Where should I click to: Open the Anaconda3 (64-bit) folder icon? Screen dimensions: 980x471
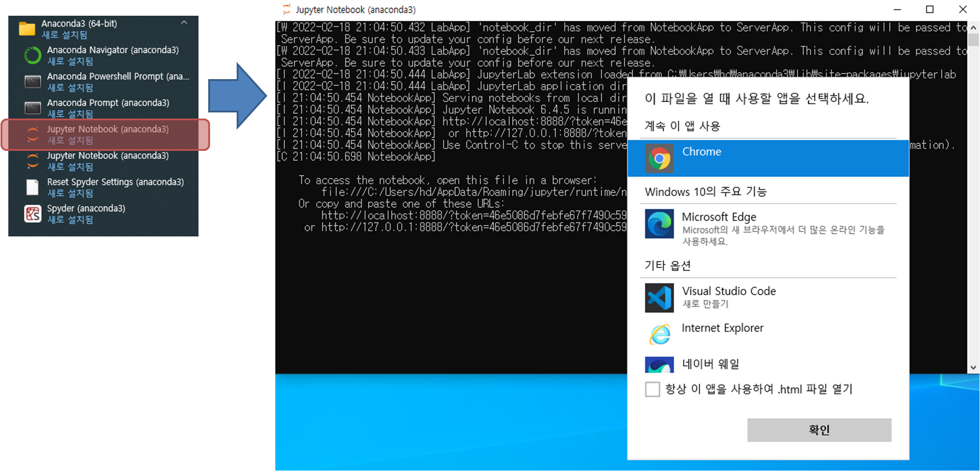pyautogui.click(x=27, y=29)
